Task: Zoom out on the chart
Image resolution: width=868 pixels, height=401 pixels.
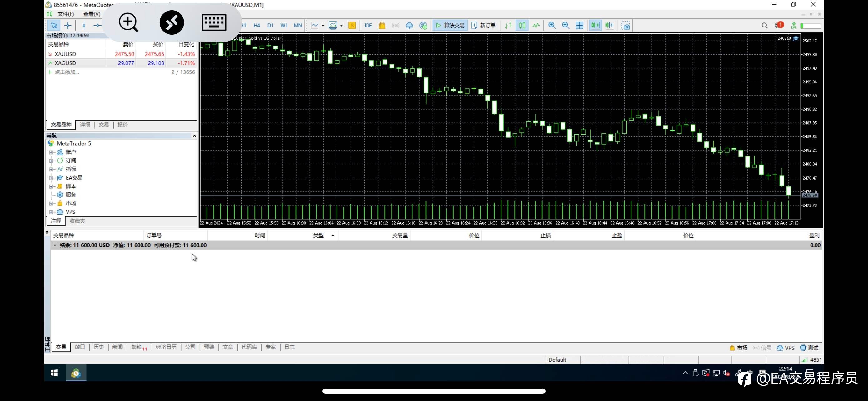Action: [x=566, y=25]
